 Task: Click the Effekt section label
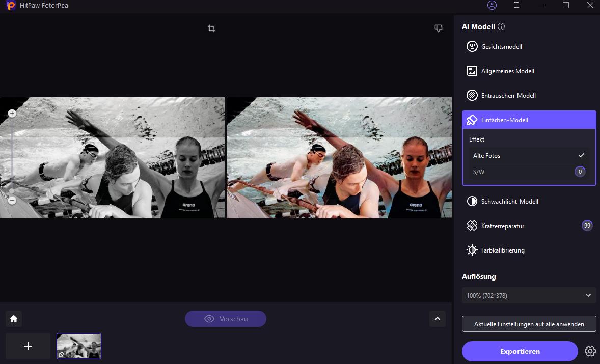477,139
